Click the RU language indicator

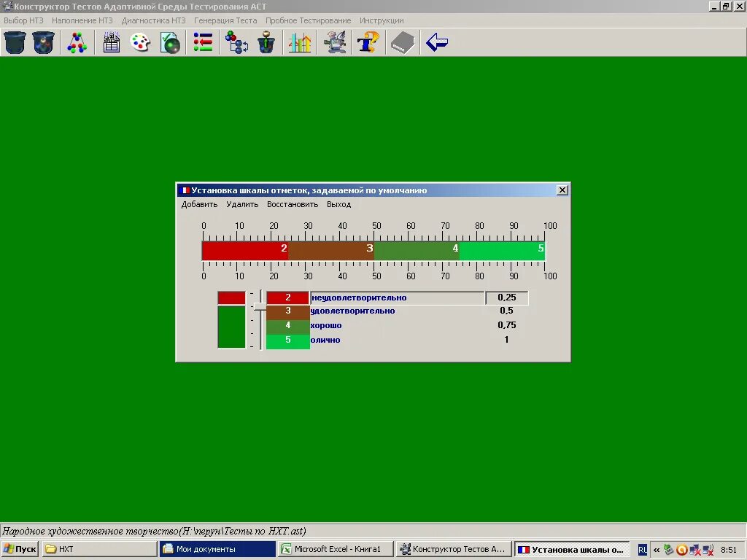[642, 550]
